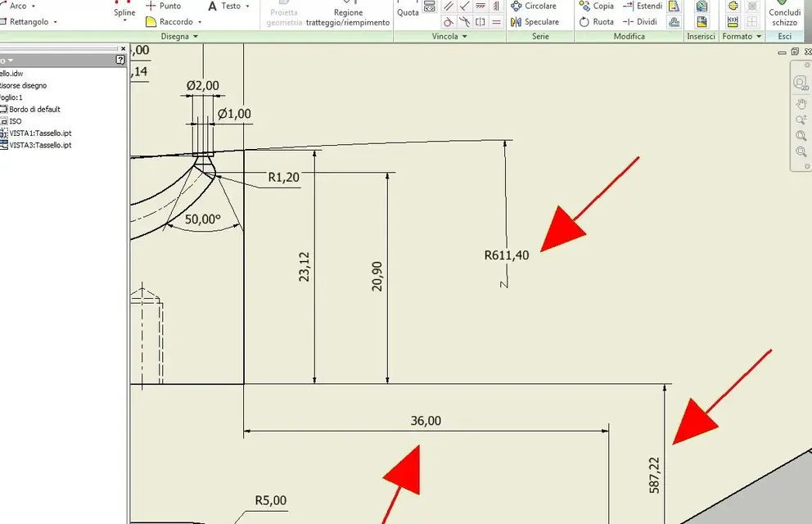Select the Rettangolo tool
Viewport: 812px width, 524px height.
(25, 22)
